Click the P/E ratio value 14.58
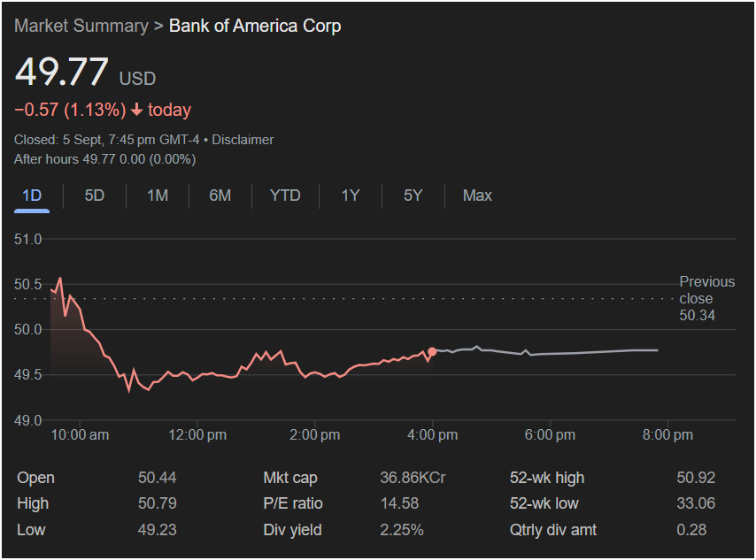 click(400, 503)
